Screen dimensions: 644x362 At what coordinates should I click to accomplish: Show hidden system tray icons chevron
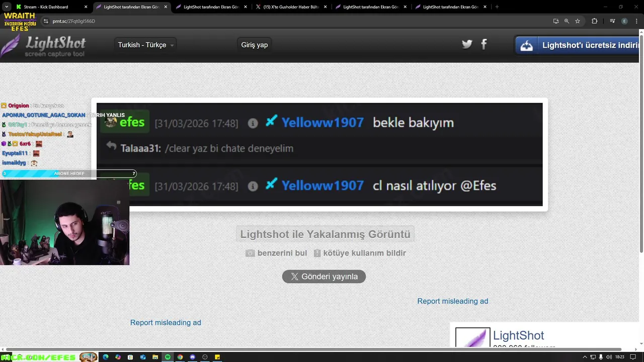pyautogui.click(x=585, y=357)
